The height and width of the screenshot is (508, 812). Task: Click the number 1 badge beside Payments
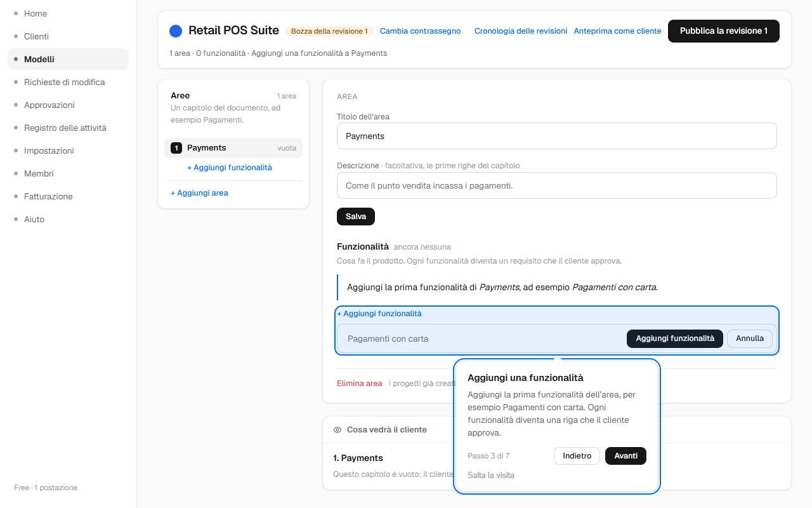click(176, 148)
